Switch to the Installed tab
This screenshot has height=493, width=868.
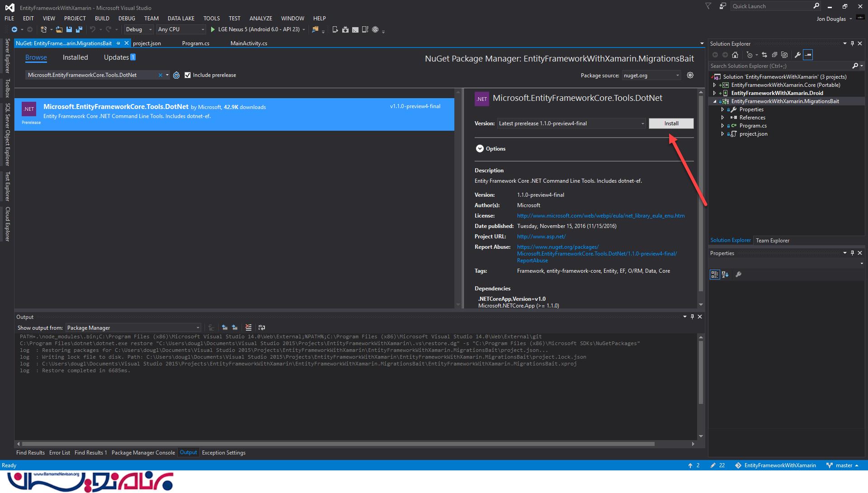tap(75, 57)
